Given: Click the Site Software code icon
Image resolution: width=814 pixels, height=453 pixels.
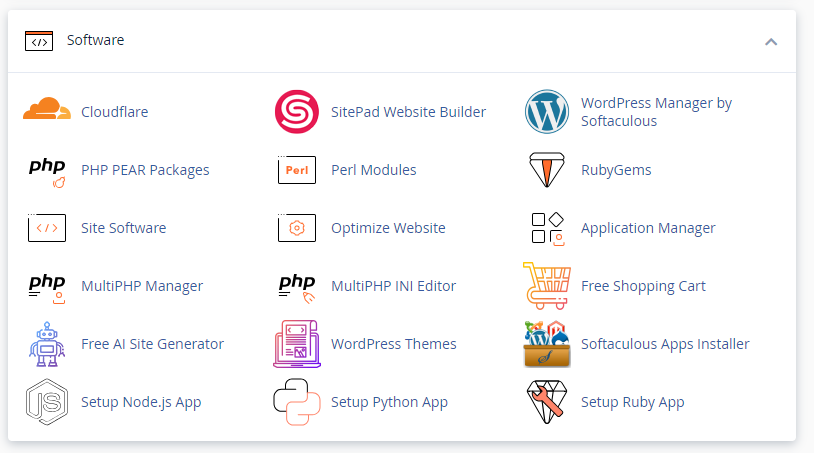Looking at the screenshot, I should (47, 228).
